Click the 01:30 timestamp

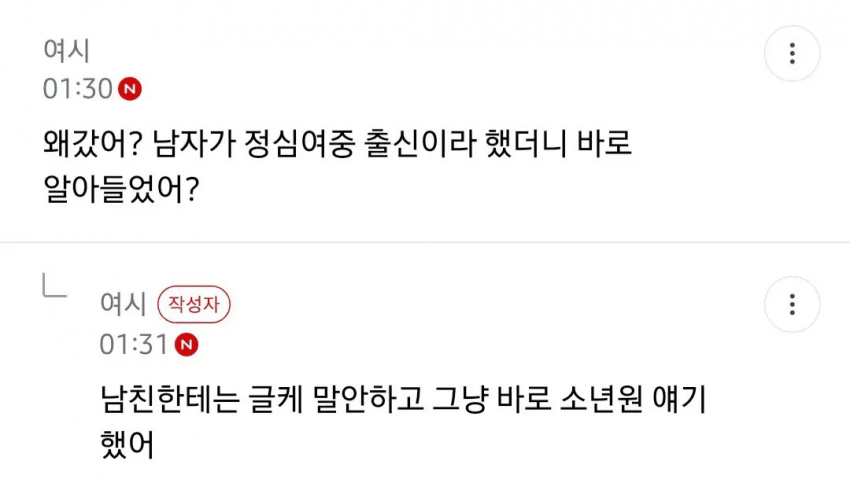click(77, 89)
